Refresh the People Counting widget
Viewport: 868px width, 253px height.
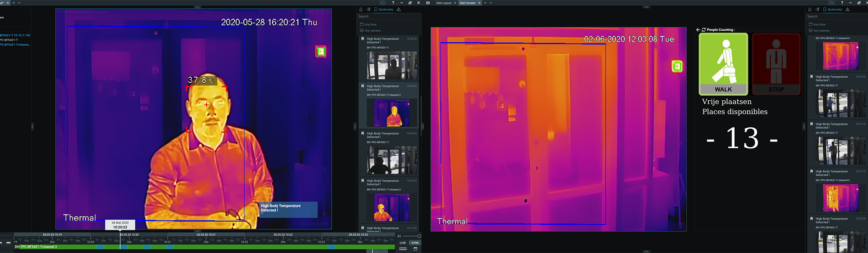703,30
